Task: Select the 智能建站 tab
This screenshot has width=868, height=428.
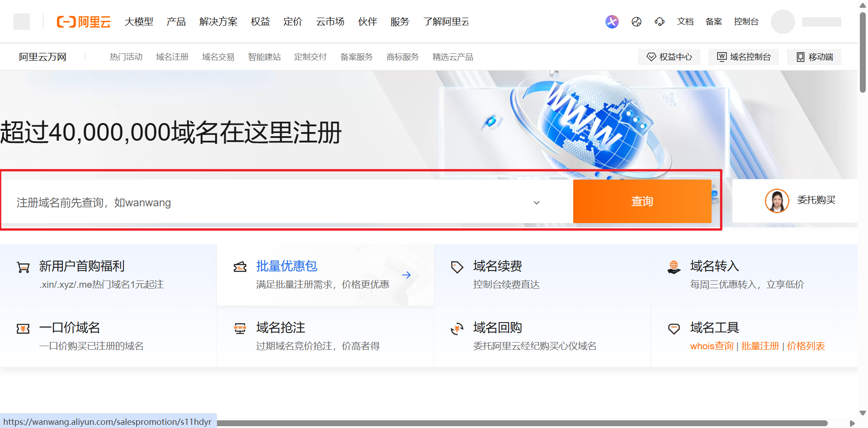Action: coord(264,57)
